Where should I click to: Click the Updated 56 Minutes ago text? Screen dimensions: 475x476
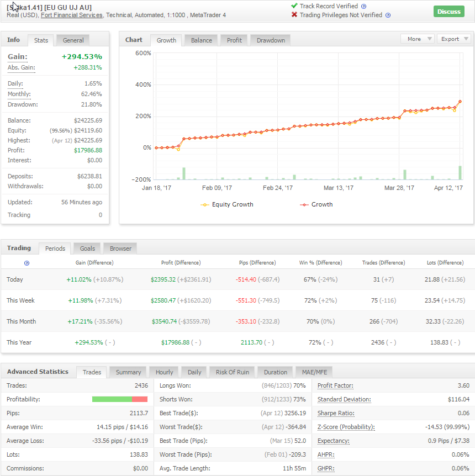tap(82, 202)
